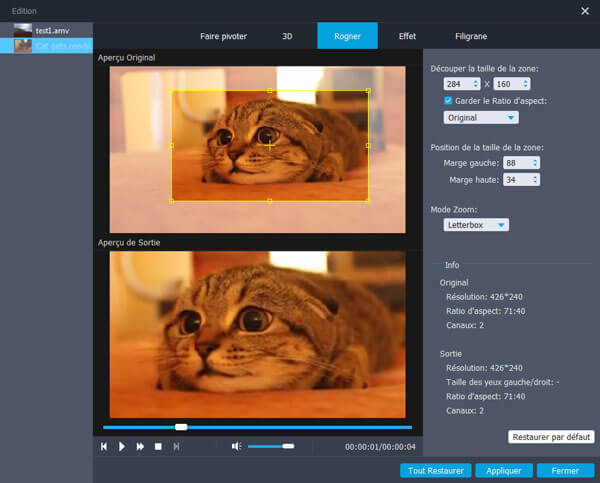Select the test1.amv file thumbnail
Screen dimensions: 600x483
coord(22,30)
